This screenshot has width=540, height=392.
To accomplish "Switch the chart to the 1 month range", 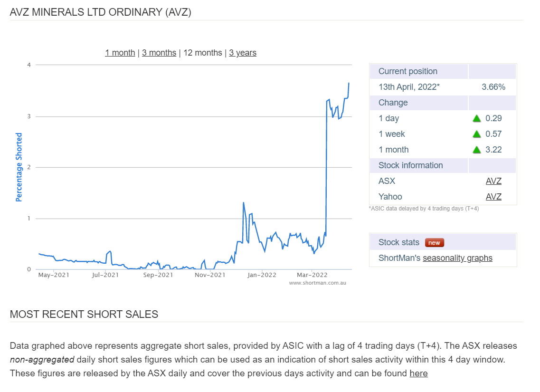I will click(x=120, y=53).
